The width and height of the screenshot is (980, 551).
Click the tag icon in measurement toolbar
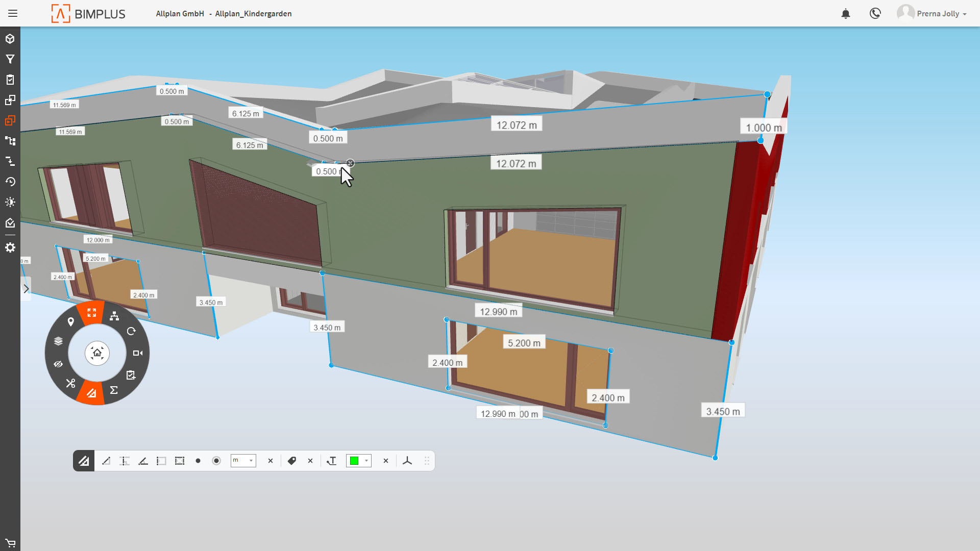pos(291,461)
